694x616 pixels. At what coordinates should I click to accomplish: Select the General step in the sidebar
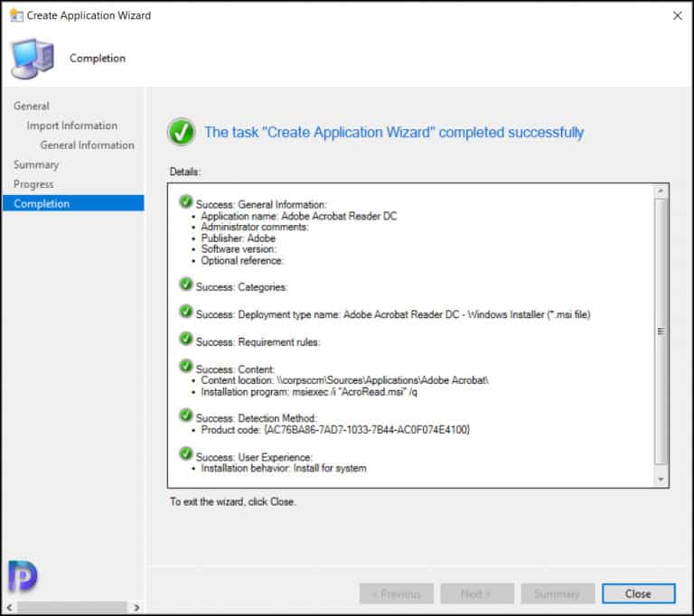(32, 107)
